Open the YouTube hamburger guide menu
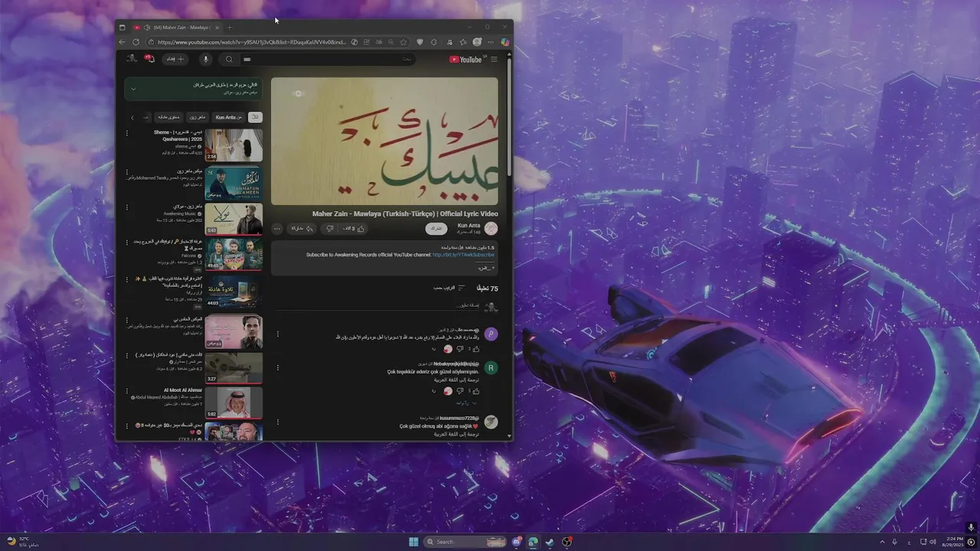 [x=495, y=59]
